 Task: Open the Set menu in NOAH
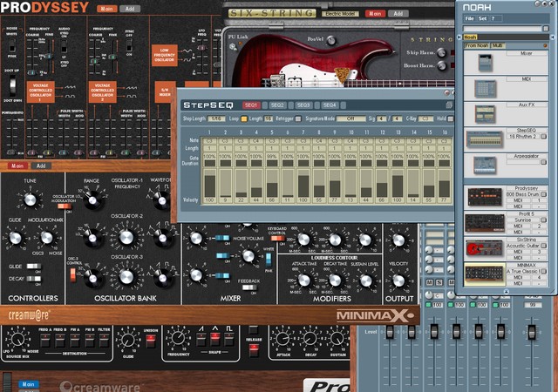point(482,18)
